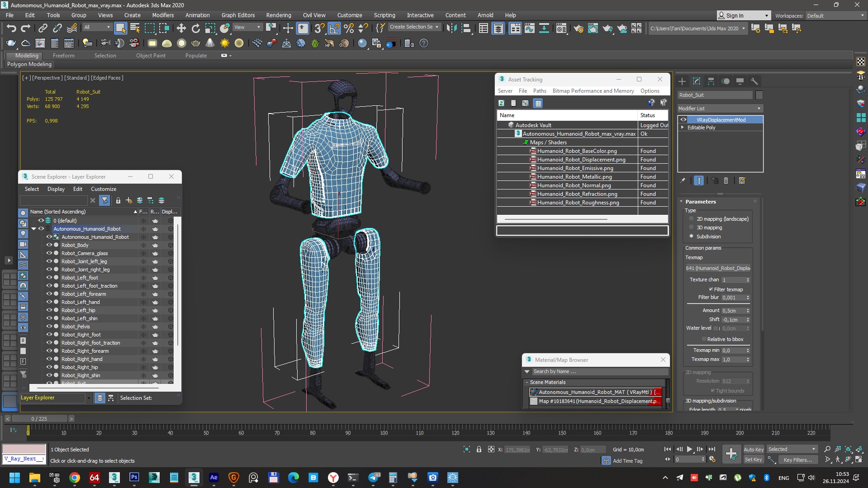
Task: Click the sun light icon in second toolbar
Action: click(x=224, y=43)
